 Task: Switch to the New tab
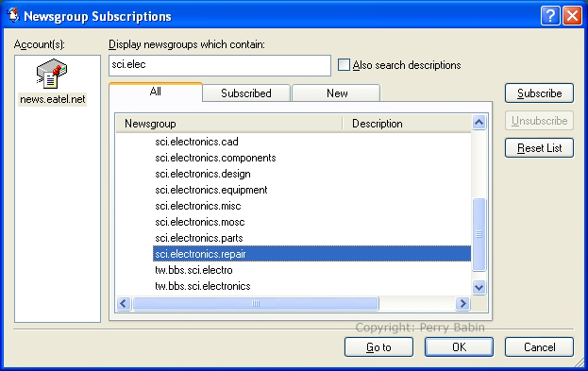(x=336, y=93)
